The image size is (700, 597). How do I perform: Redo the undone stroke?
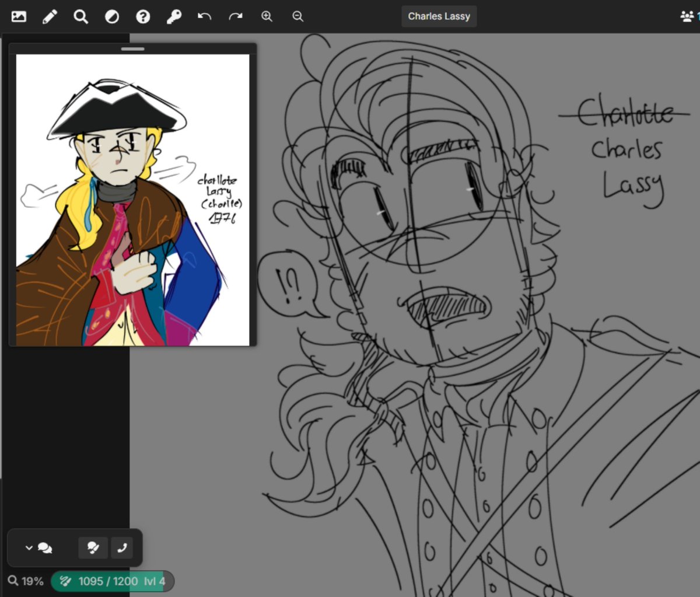pyautogui.click(x=236, y=16)
